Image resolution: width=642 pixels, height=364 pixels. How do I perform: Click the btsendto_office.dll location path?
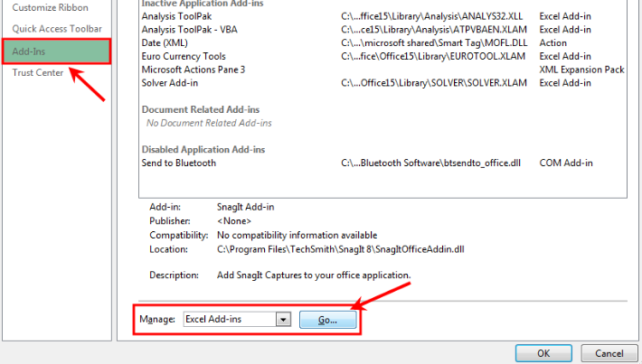click(430, 163)
